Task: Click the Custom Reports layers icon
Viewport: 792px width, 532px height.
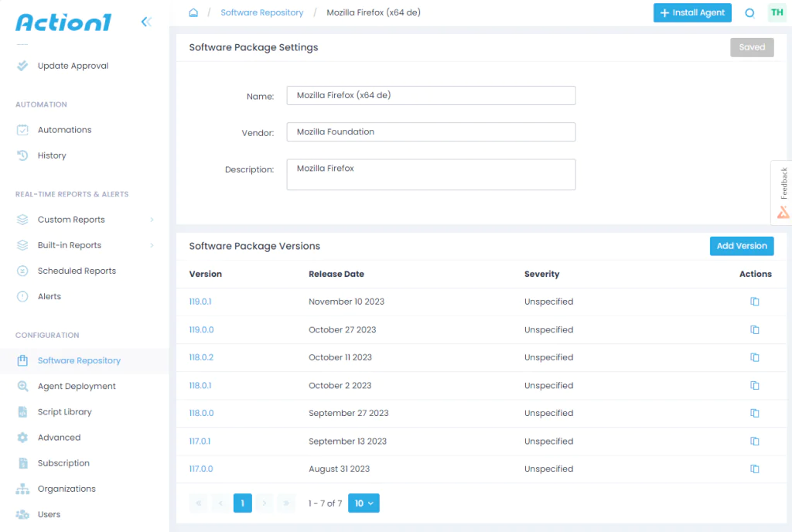Action: point(22,220)
